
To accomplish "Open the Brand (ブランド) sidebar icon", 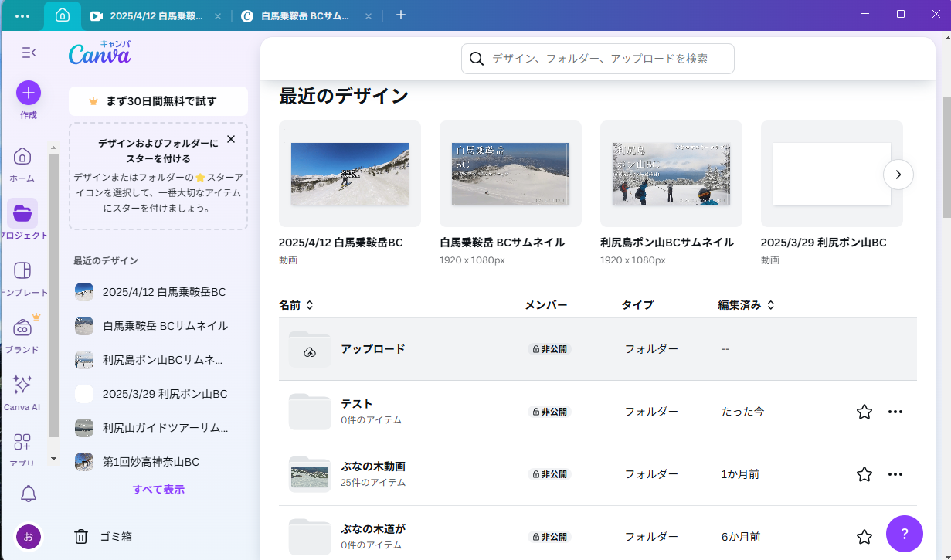I will (x=22, y=328).
